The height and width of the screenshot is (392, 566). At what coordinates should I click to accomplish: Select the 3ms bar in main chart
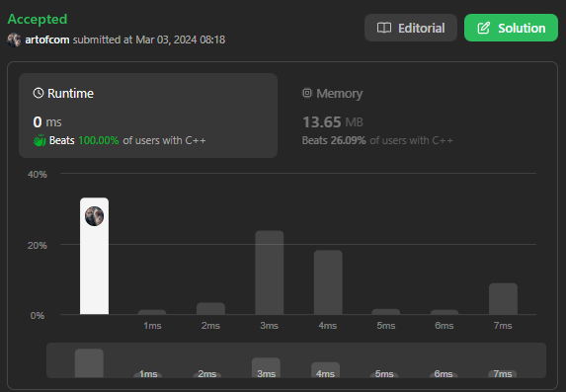tap(270, 273)
